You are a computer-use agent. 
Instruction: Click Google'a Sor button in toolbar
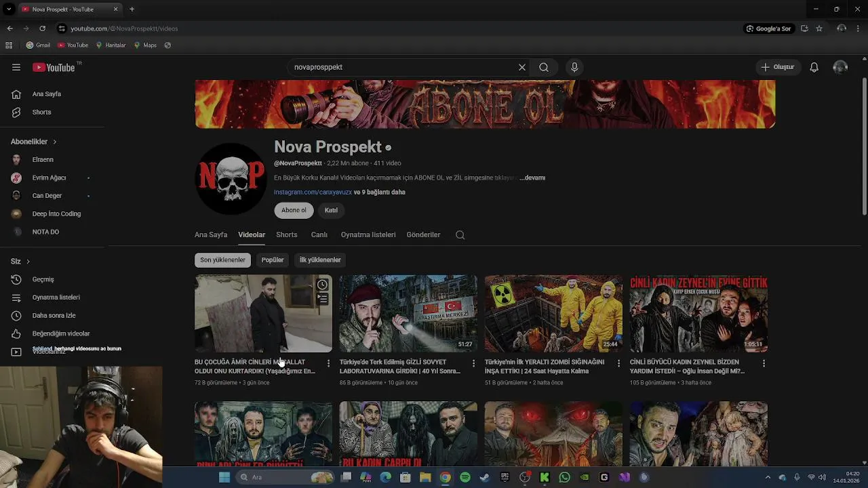point(768,28)
